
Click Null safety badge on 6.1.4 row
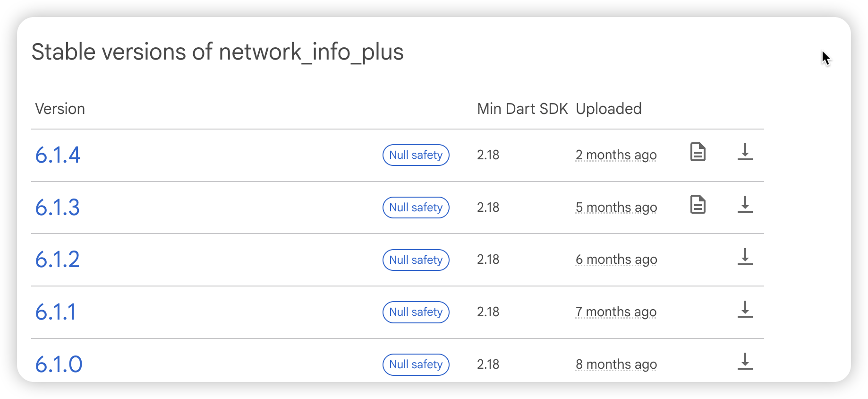tap(416, 155)
